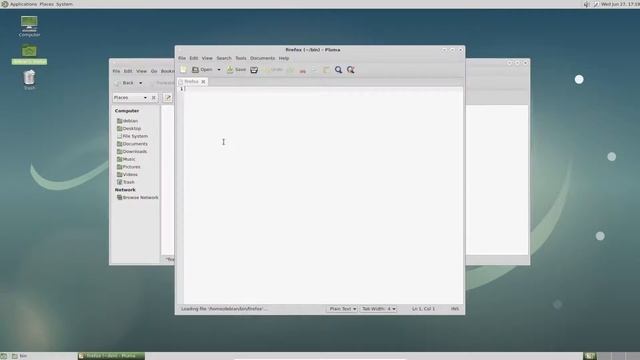Close the firefox document tab

[203, 82]
